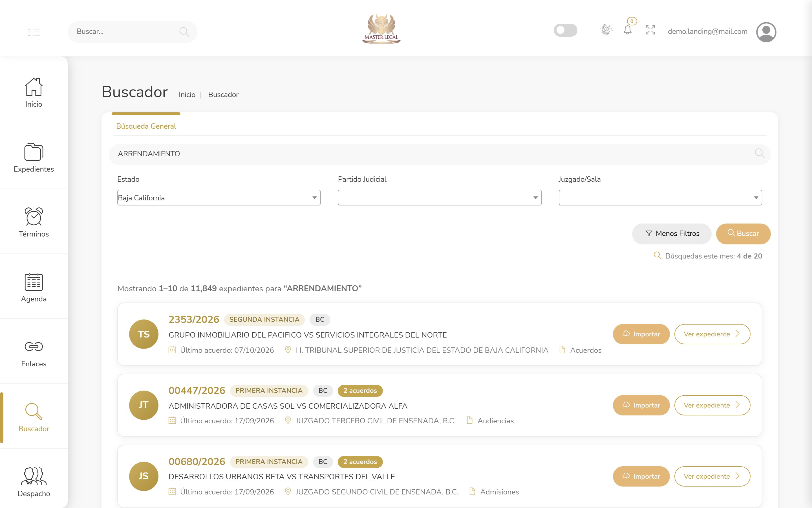
Task: Select Buscador in the sidebar
Action: [x=34, y=417]
